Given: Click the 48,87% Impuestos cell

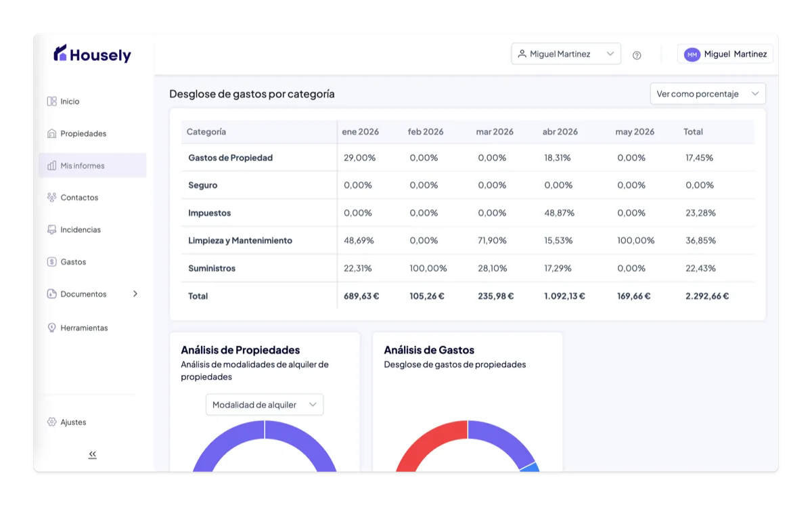Looking at the screenshot, I should click(559, 213).
